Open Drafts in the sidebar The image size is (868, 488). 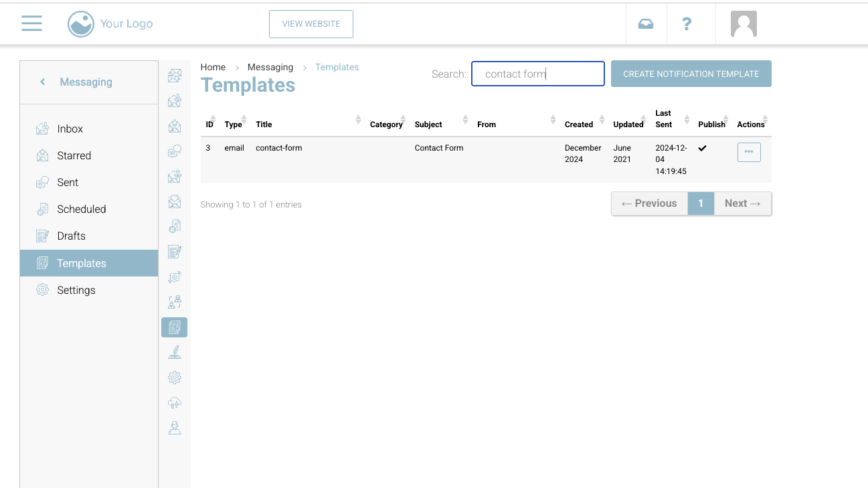[x=71, y=236]
